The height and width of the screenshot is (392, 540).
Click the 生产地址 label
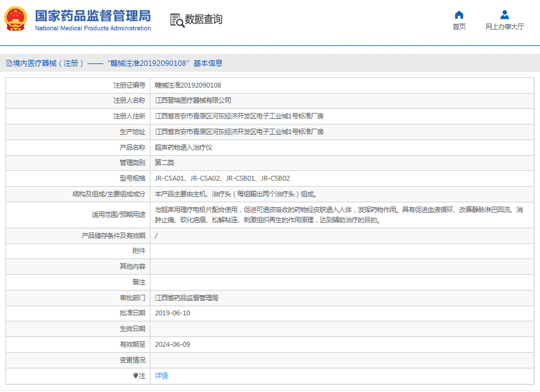pyautogui.click(x=132, y=132)
